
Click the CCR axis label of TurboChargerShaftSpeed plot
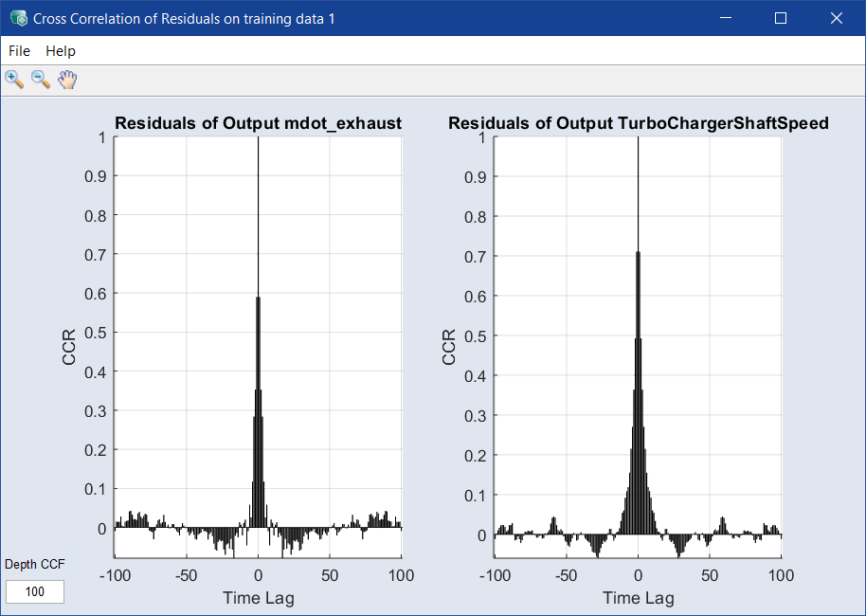(x=449, y=347)
